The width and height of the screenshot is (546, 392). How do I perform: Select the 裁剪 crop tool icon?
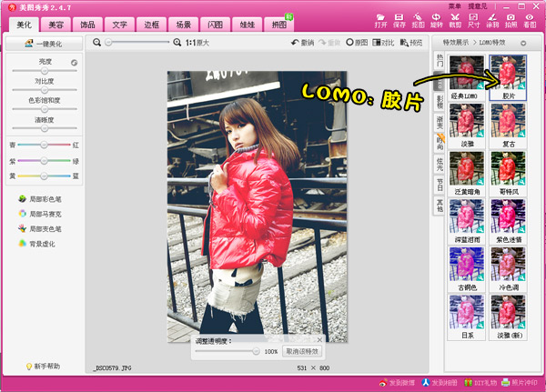[454, 20]
